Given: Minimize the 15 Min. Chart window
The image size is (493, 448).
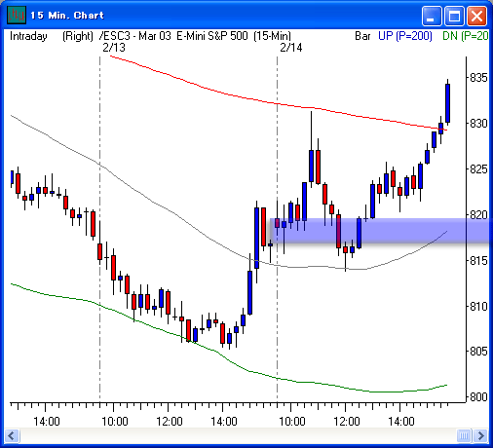Looking at the screenshot, I should point(432,16).
